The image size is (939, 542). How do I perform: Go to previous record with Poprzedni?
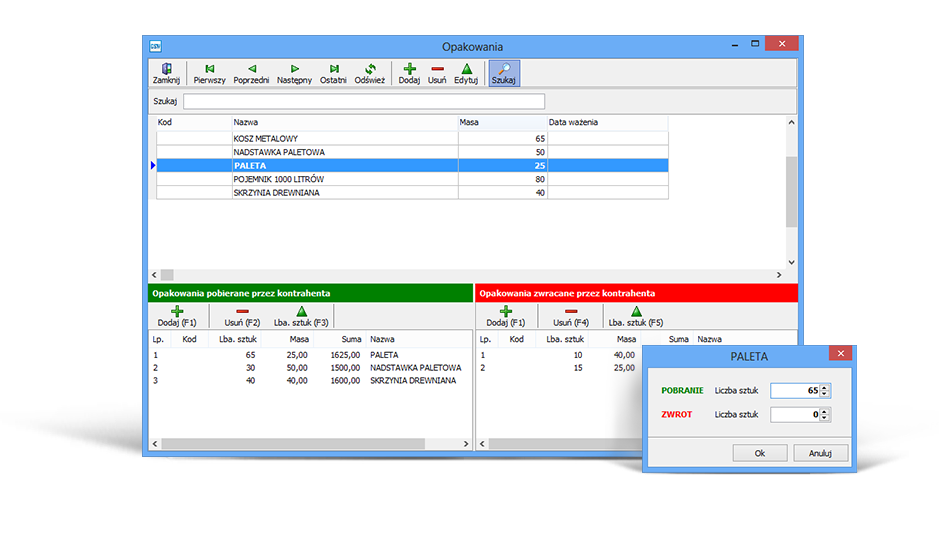251,73
